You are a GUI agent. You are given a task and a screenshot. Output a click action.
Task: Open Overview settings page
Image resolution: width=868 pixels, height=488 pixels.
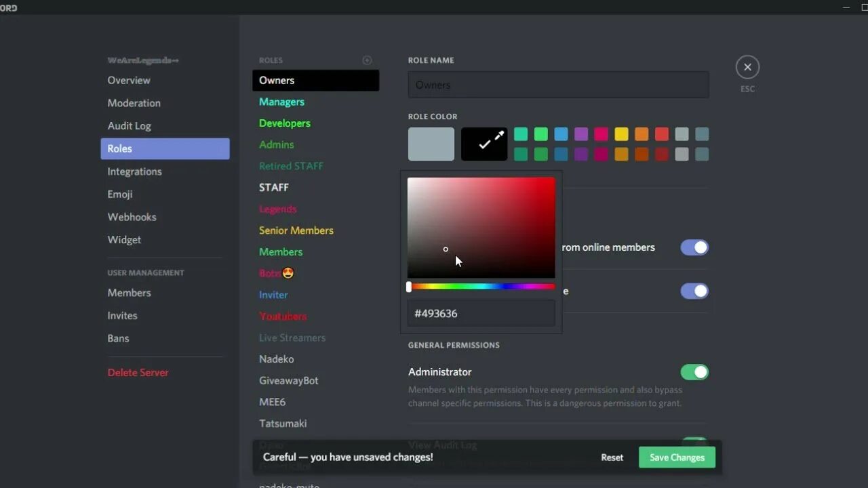[x=165, y=80]
